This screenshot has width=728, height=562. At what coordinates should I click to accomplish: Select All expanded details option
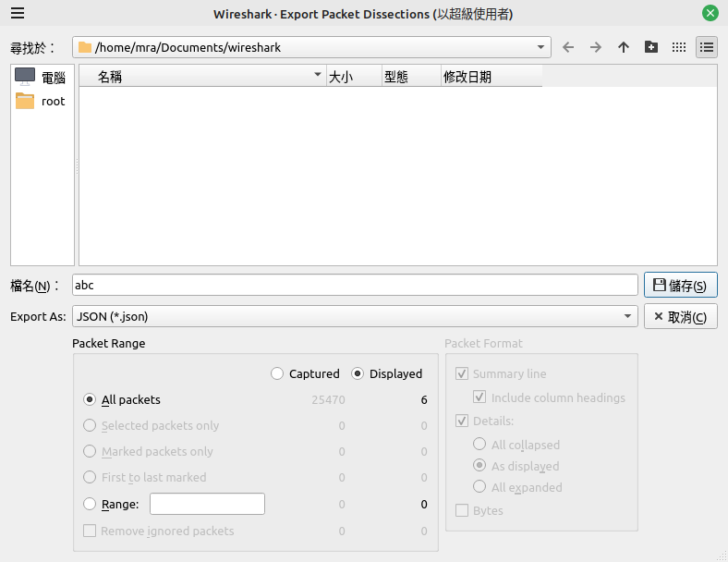tap(479, 487)
